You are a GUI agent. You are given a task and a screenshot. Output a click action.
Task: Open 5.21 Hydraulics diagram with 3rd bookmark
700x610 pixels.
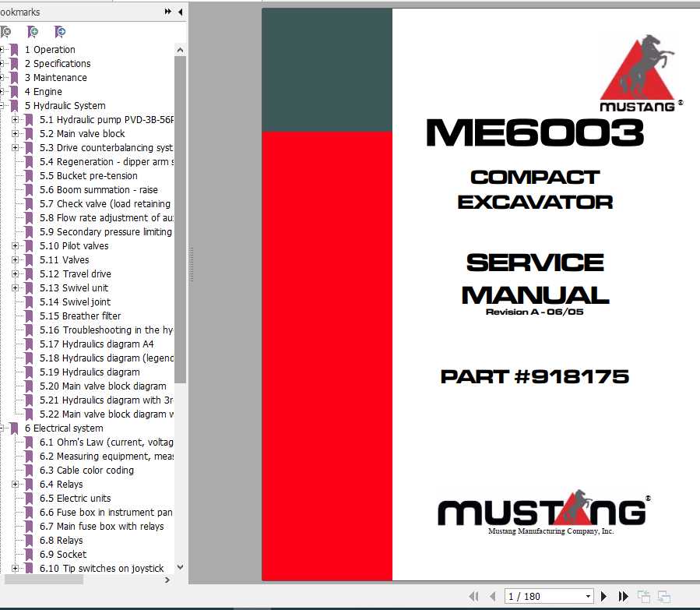tap(107, 400)
